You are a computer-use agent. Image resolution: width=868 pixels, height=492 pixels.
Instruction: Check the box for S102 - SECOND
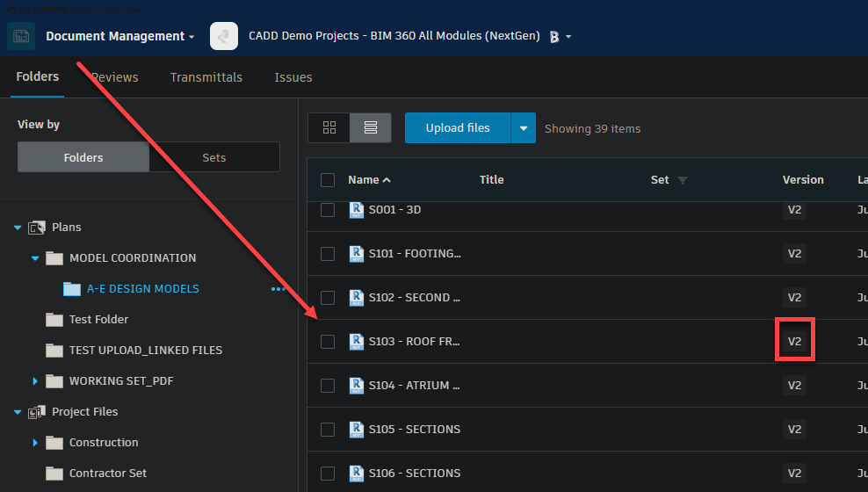tap(328, 298)
